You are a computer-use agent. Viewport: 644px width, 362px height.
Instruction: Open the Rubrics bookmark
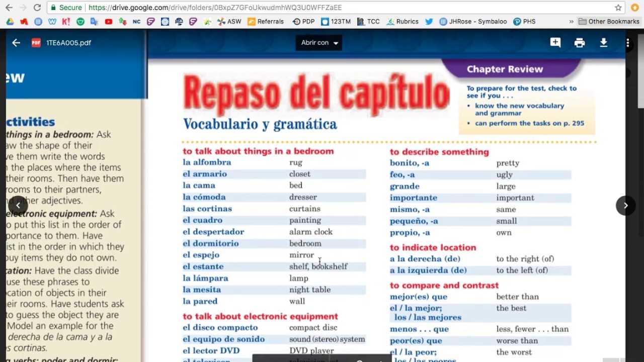click(403, 22)
